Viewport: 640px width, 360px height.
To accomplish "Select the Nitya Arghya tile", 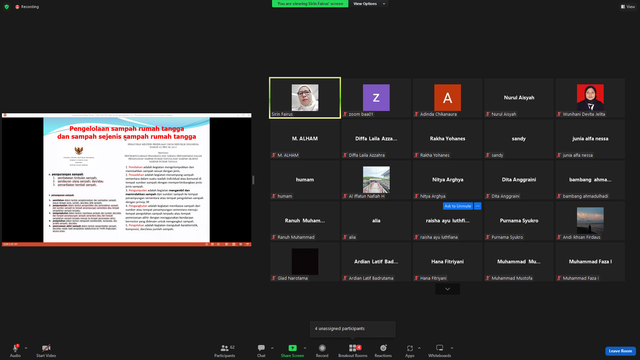I will (447, 180).
